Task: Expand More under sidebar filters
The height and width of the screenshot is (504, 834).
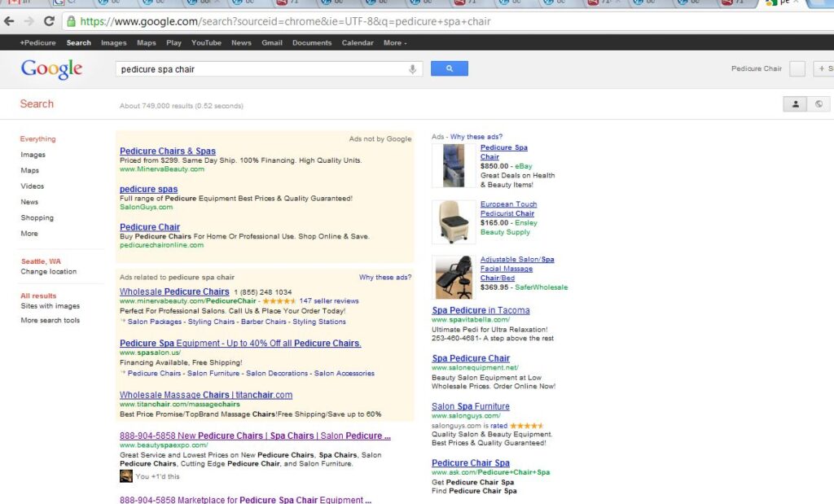Action: point(29,234)
